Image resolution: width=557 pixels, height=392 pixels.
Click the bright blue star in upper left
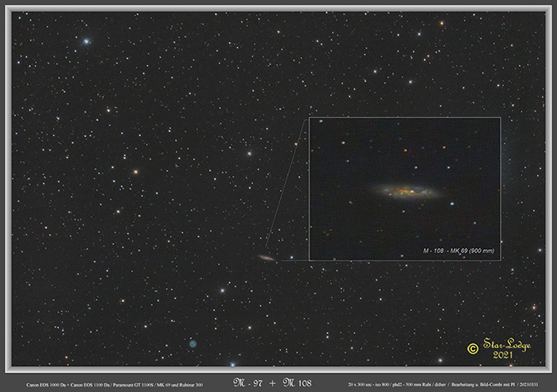[x=86, y=41]
